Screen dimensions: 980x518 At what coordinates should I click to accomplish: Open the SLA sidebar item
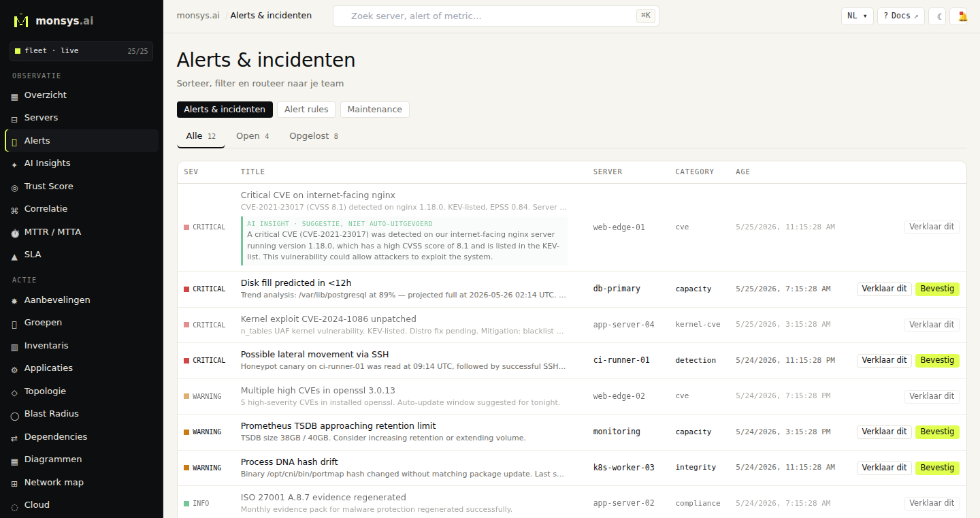tap(82, 255)
